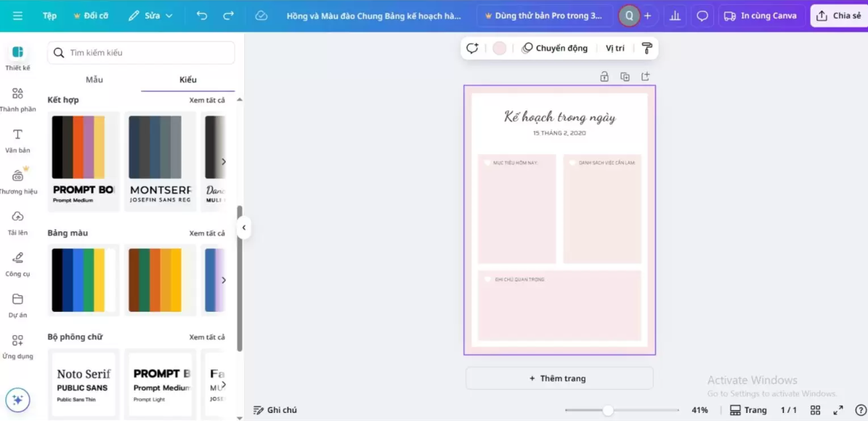868x421 pixels.
Task: Open the hamburger menu top left
Action: (17, 15)
